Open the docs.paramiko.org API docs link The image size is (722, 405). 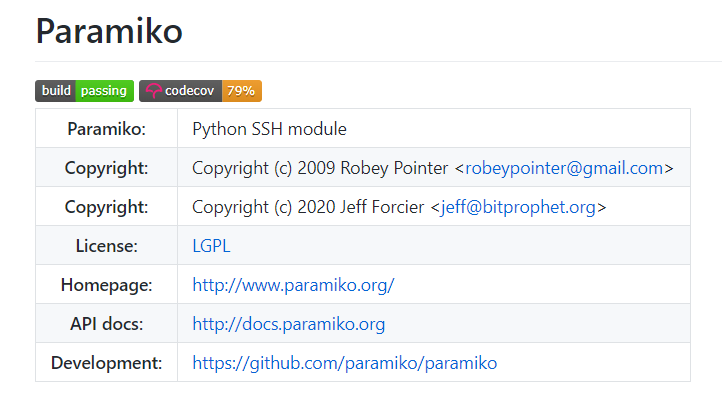click(x=288, y=324)
